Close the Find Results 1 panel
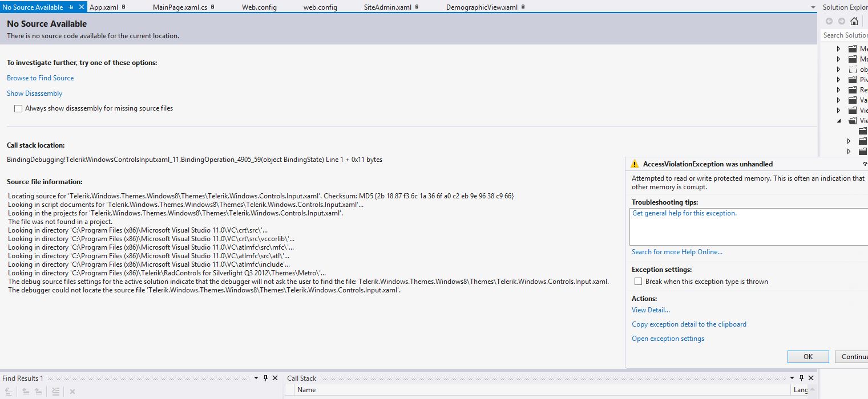Viewport: 868px width, 399px height. 275,378
